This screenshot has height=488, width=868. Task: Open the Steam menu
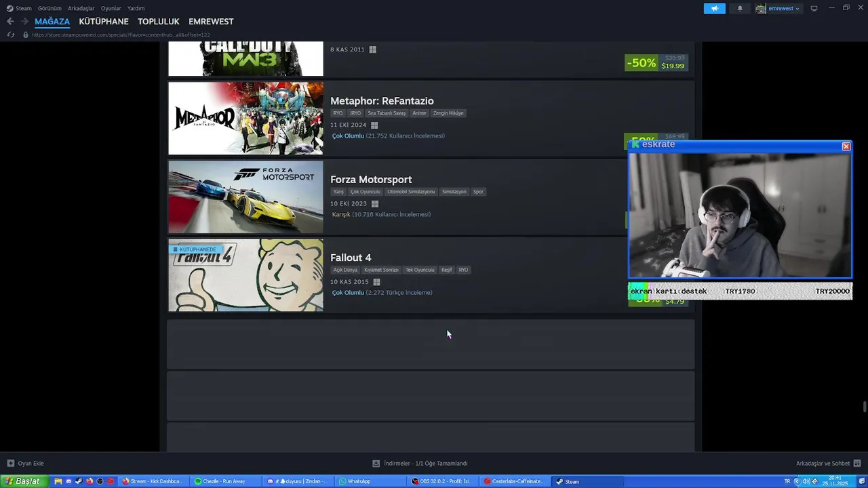click(24, 8)
